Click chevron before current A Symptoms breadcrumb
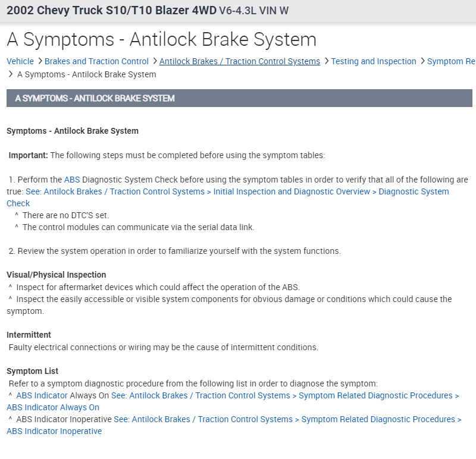 coord(11,74)
